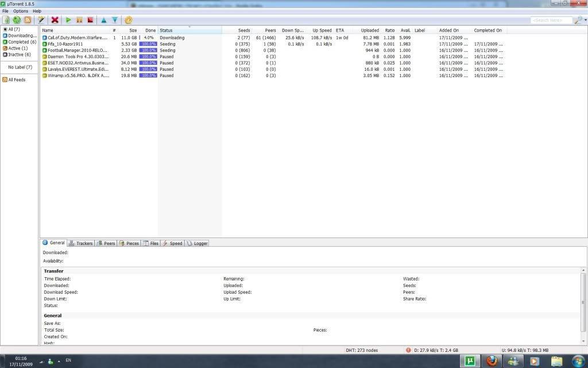Open Firefox from the taskbar
Screen dimensions: 588x368
pos(492,361)
